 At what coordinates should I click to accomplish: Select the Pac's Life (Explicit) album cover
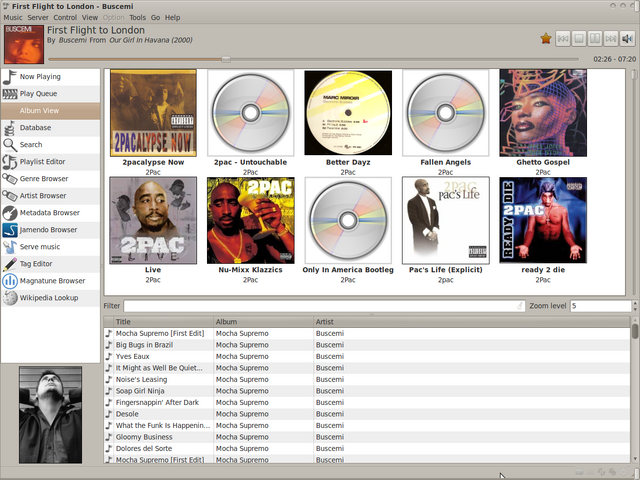point(446,220)
